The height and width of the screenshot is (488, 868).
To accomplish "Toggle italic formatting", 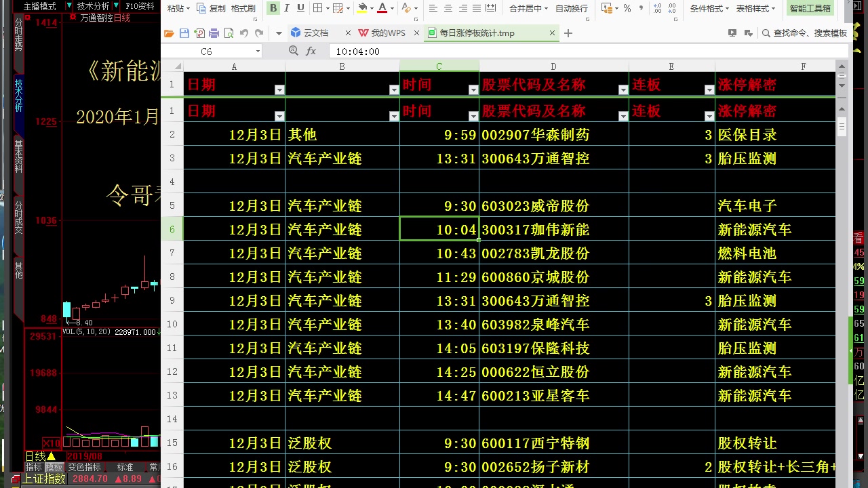I will (287, 8).
